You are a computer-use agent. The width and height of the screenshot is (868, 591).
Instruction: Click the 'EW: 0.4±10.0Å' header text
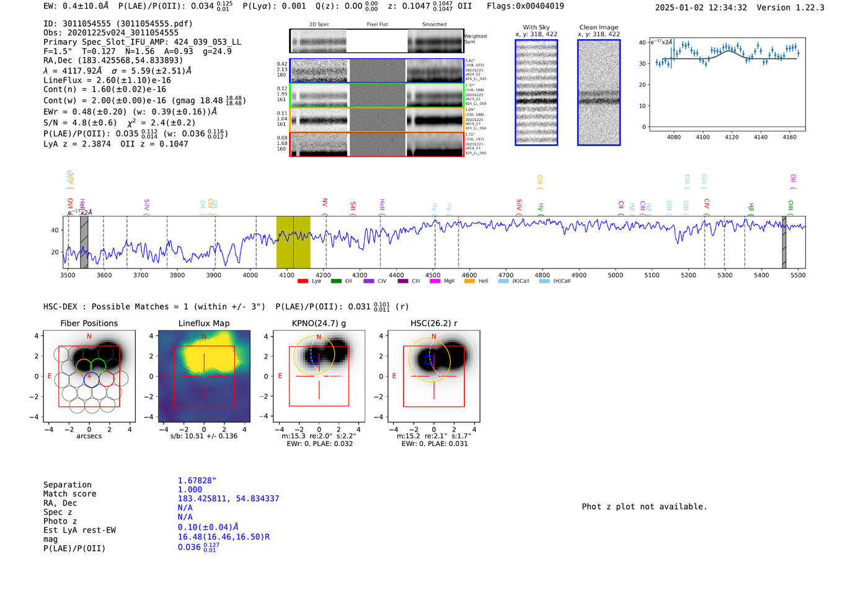(76, 6)
